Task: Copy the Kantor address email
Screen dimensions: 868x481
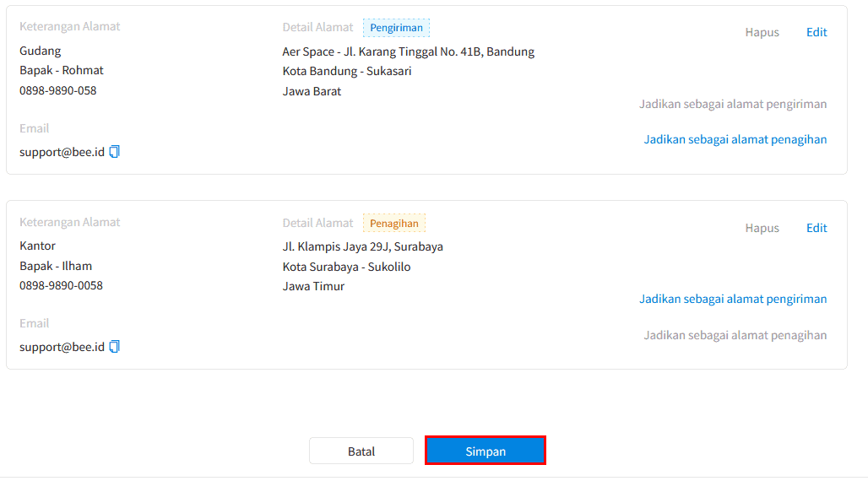Action: 115,347
